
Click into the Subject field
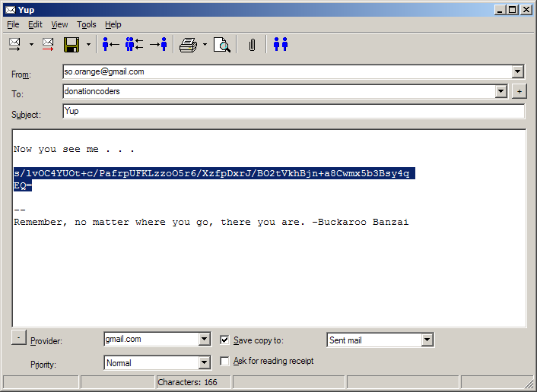point(294,112)
